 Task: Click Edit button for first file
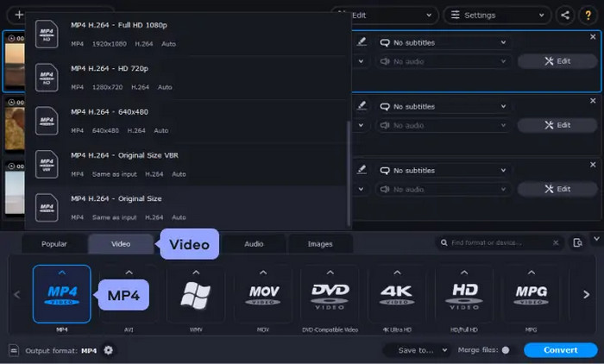tap(557, 61)
